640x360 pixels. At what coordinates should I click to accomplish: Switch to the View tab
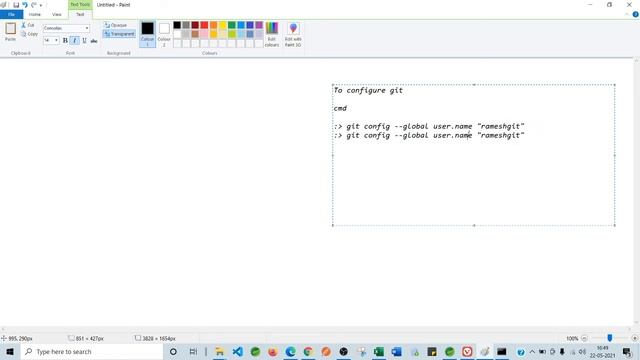tap(57, 14)
